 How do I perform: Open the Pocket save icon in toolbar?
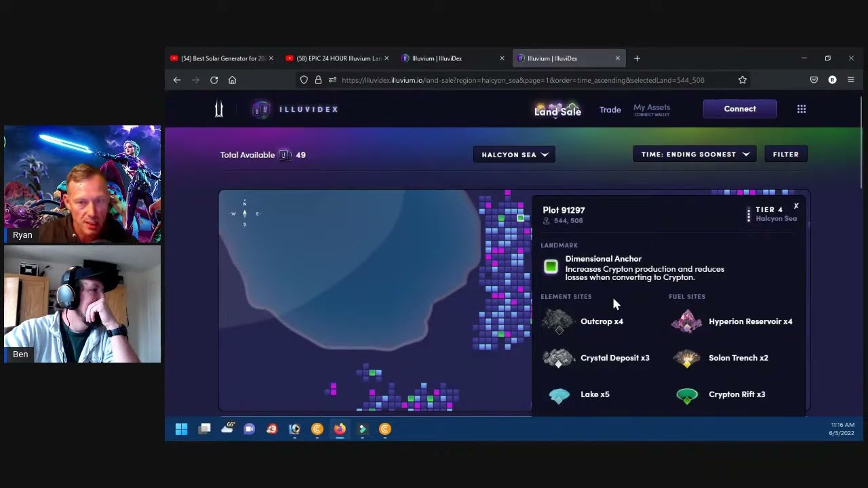[814, 80]
